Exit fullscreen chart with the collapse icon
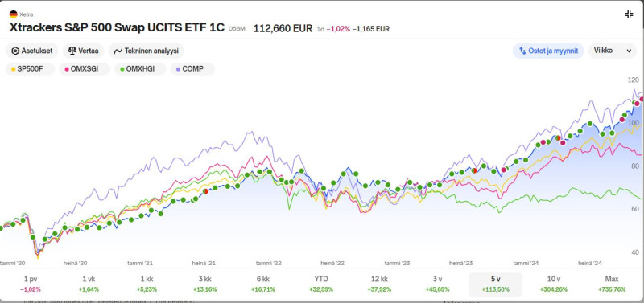 (629, 14)
